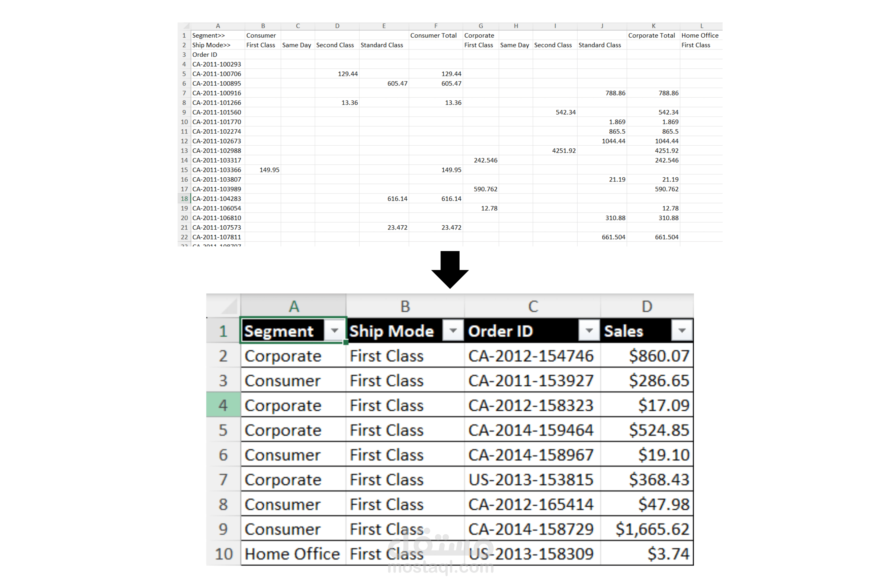Click the Consumer Total header cell
The image size is (882, 588).
pyautogui.click(x=435, y=35)
